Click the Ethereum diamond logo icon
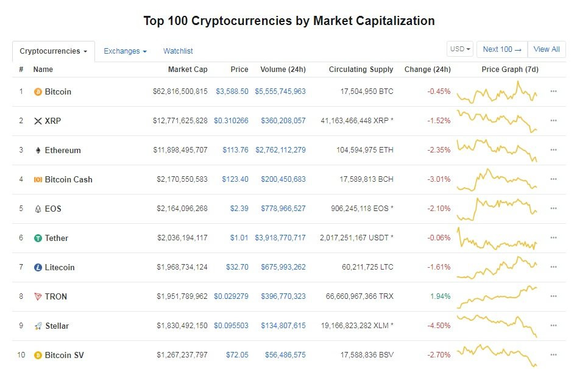The image size is (588, 369). (38, 151)
